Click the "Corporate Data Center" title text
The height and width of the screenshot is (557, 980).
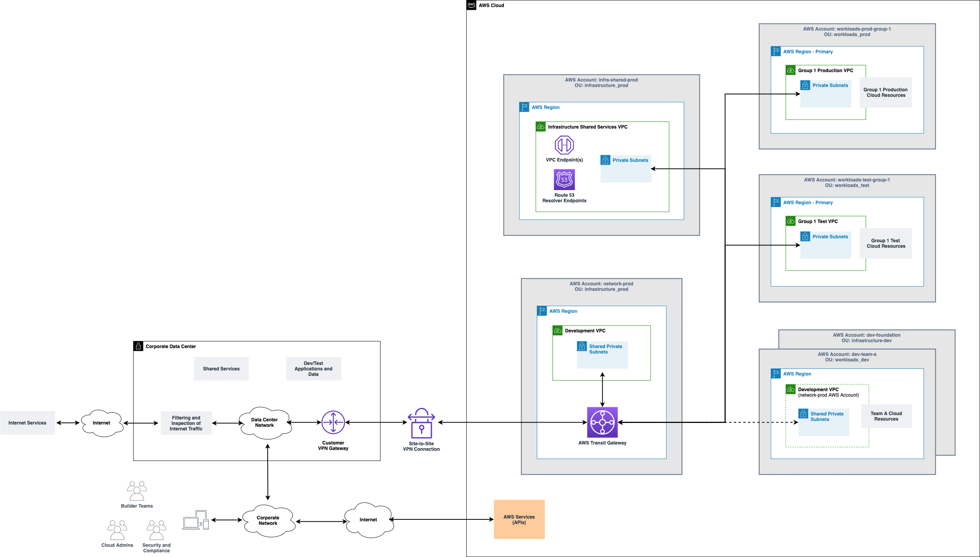coord(171,347)
